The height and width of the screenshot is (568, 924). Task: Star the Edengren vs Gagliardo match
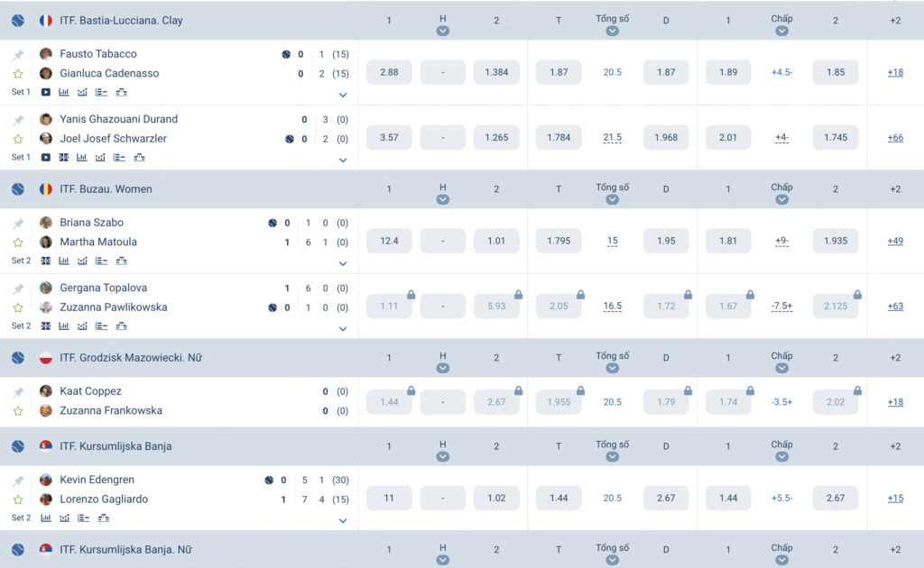pyautogui.click(x=18, y=499)
